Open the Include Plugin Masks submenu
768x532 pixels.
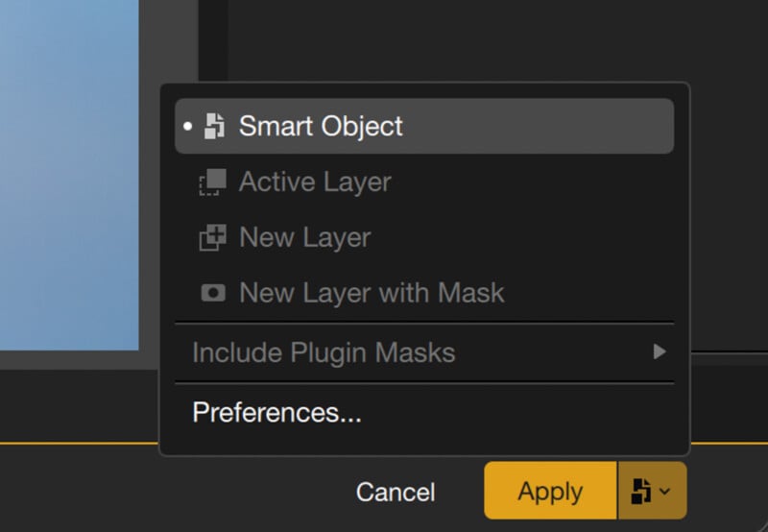pos(324,352)
